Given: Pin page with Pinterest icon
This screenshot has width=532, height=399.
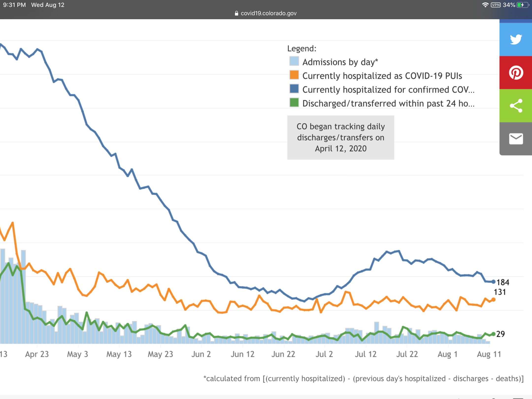Looking at the screenshot, I should point(516,73).
